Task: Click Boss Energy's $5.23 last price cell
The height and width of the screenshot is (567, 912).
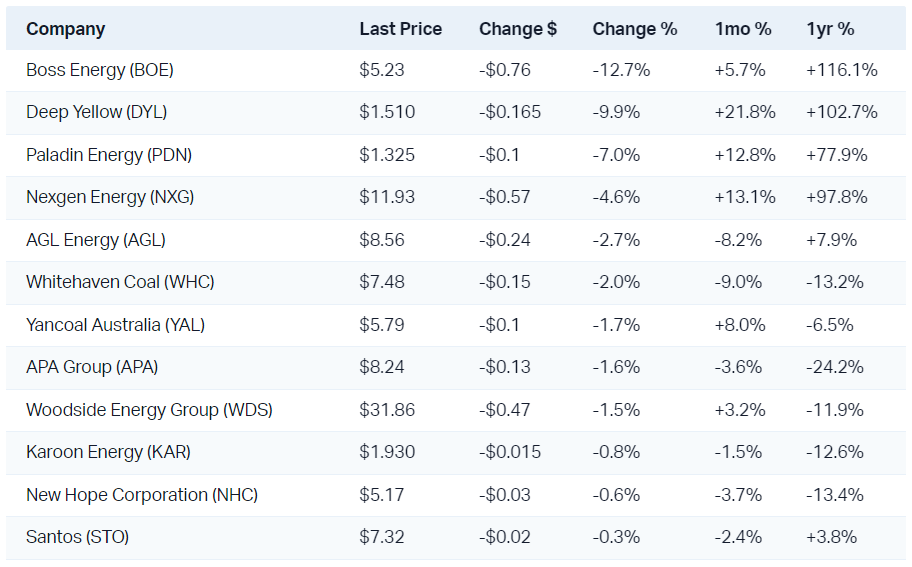Action: click(381, 70)
